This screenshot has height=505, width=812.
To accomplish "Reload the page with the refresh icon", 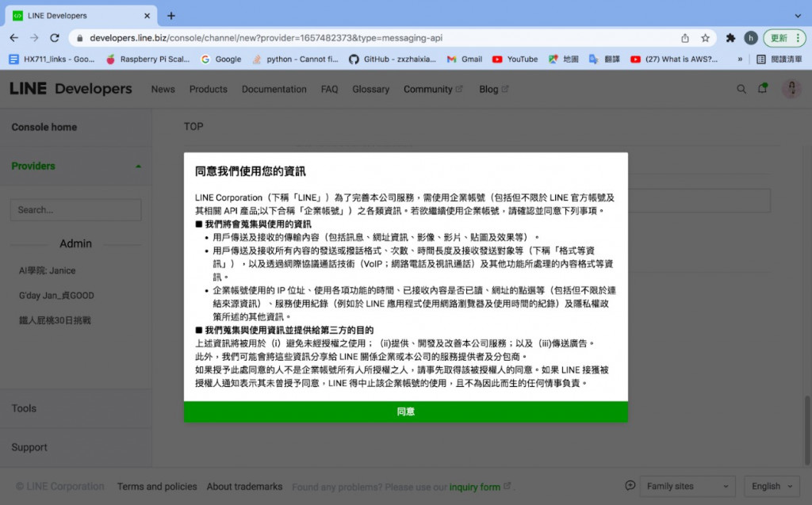I will pos(55,38).
